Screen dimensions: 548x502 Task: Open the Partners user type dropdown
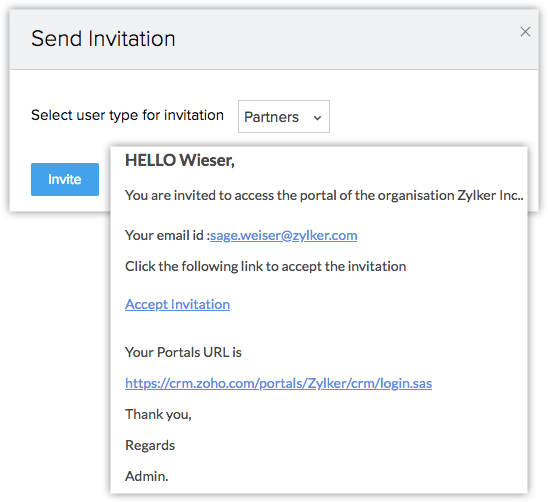click(x=284, y=116)
